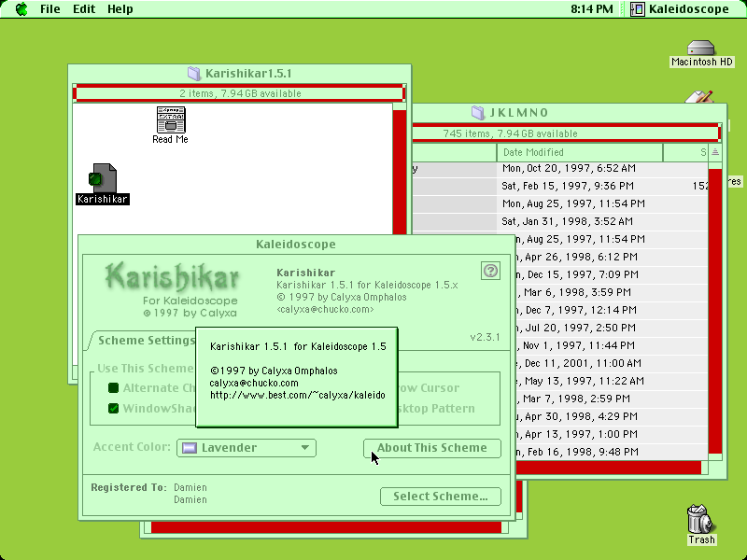
Task: Select row dated Mar 7, 1998, 2:59 PM
Action: (611, 399)
